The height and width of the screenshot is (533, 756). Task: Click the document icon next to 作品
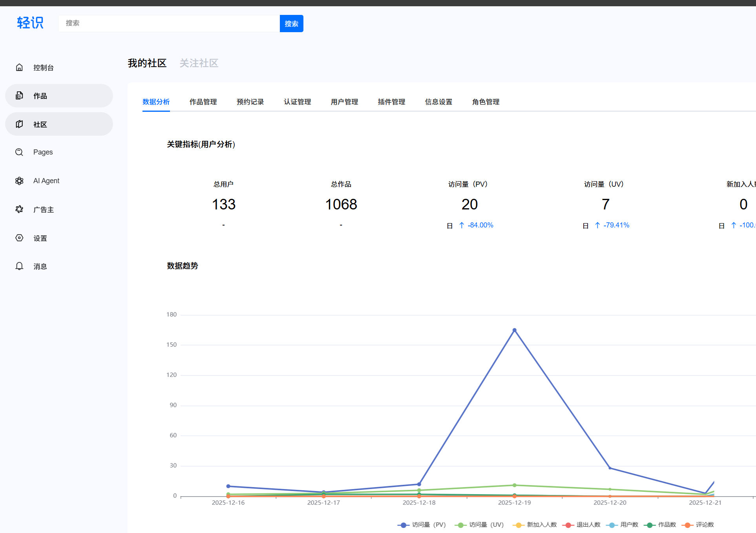click(19, 96)
